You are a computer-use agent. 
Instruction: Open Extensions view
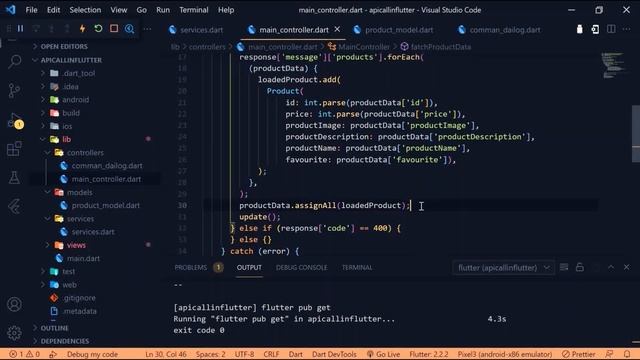point(15,149)
